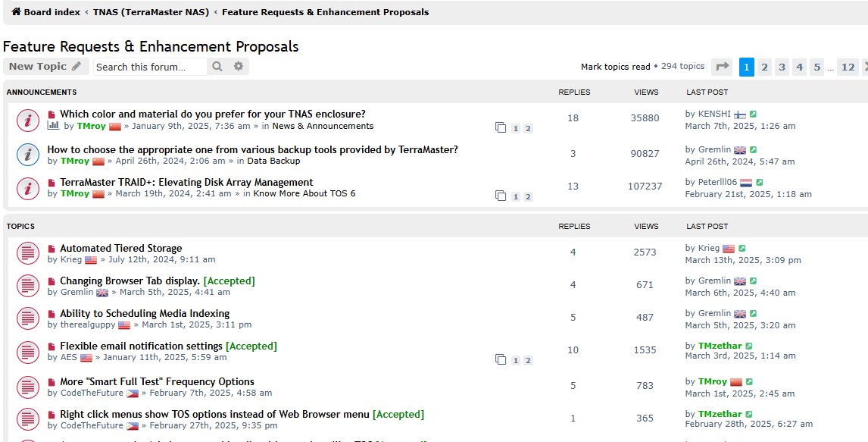Viewport: 868px width, 442px height.
Task: Go to pagination page 2
Action: (x=764, y=67)
